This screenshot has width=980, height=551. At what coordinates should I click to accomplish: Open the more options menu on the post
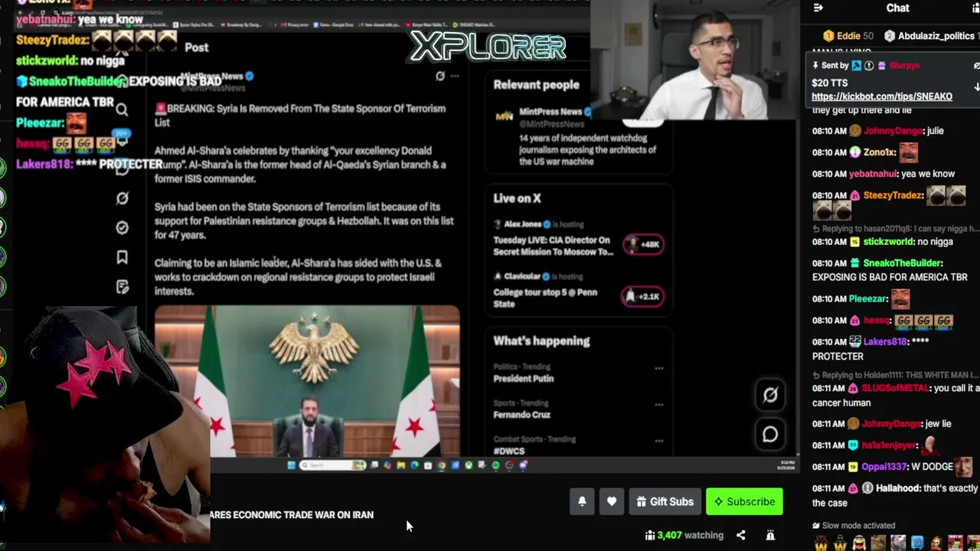point(455,76)
